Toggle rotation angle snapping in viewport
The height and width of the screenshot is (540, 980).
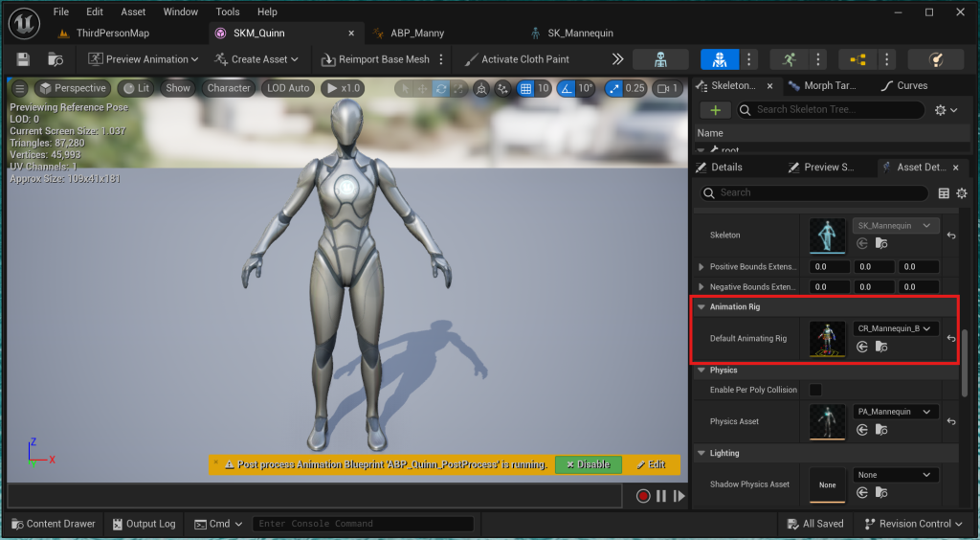click(567, 89)
